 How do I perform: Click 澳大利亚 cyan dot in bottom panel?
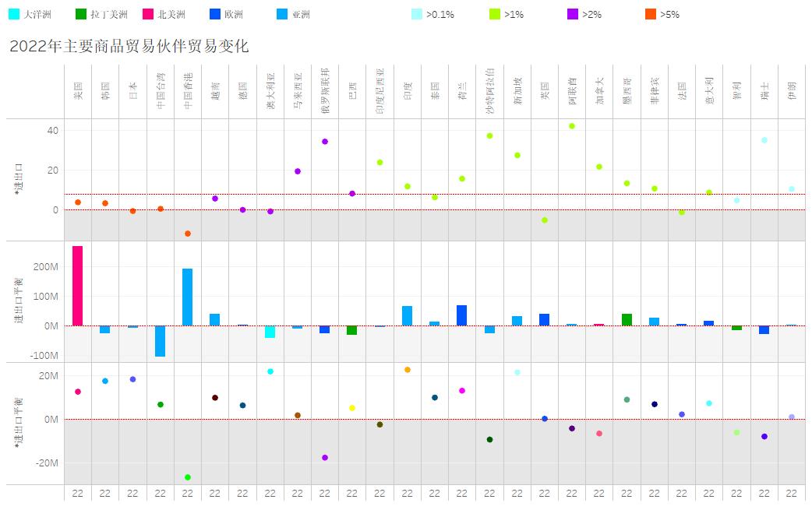click(x=270, y=371)
